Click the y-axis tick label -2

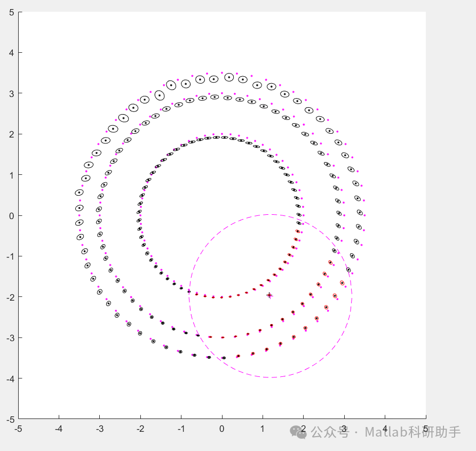[x=10, y=297]
